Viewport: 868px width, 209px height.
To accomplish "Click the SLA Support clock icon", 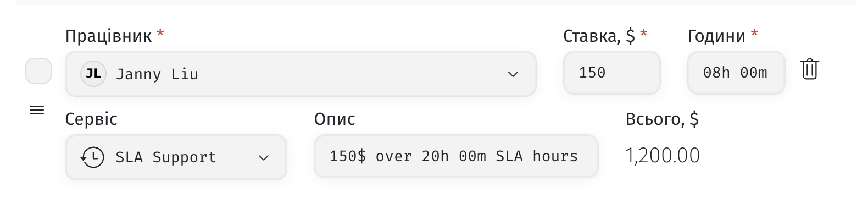I will click(x=92, y=157).
